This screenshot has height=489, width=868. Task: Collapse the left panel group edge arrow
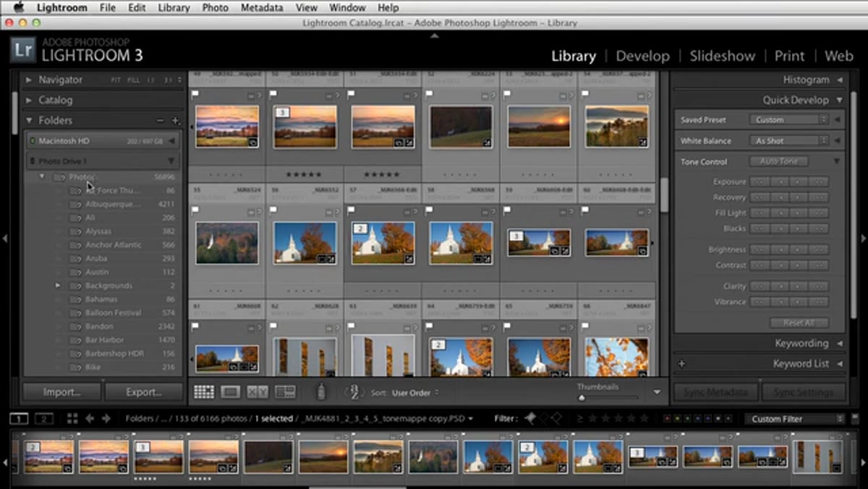[5, 237]
